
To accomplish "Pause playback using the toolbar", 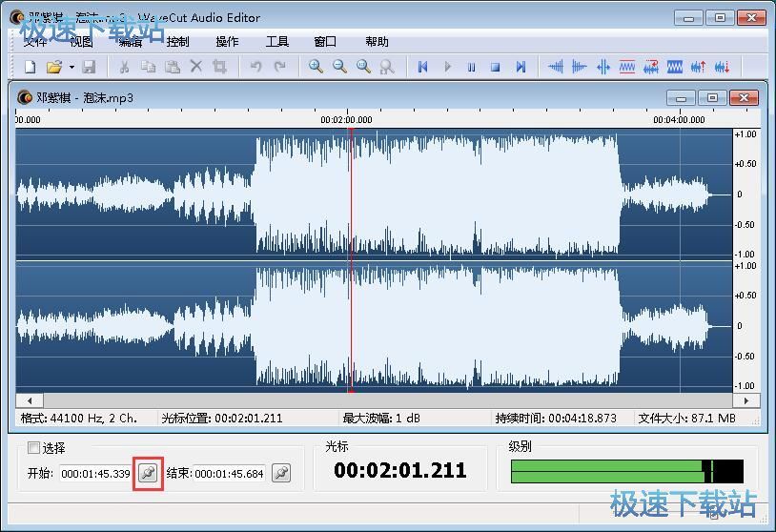I will click(471, 67).
